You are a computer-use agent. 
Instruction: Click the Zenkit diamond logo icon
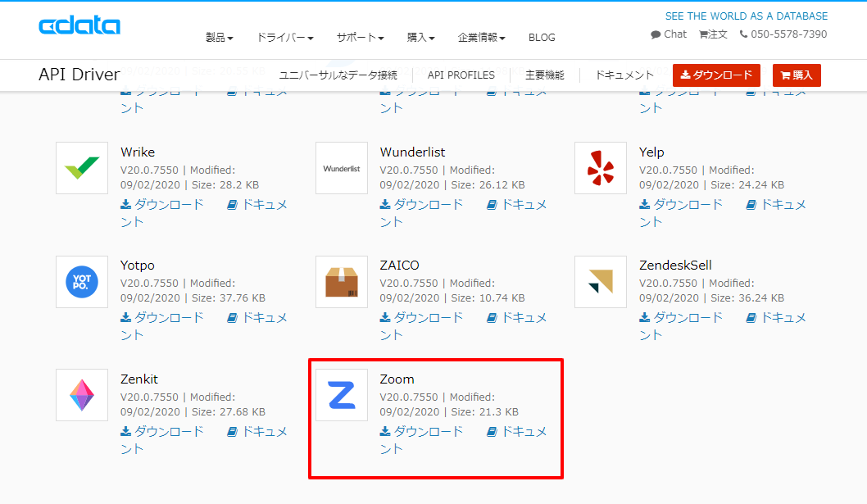click(x=82, y=395)
